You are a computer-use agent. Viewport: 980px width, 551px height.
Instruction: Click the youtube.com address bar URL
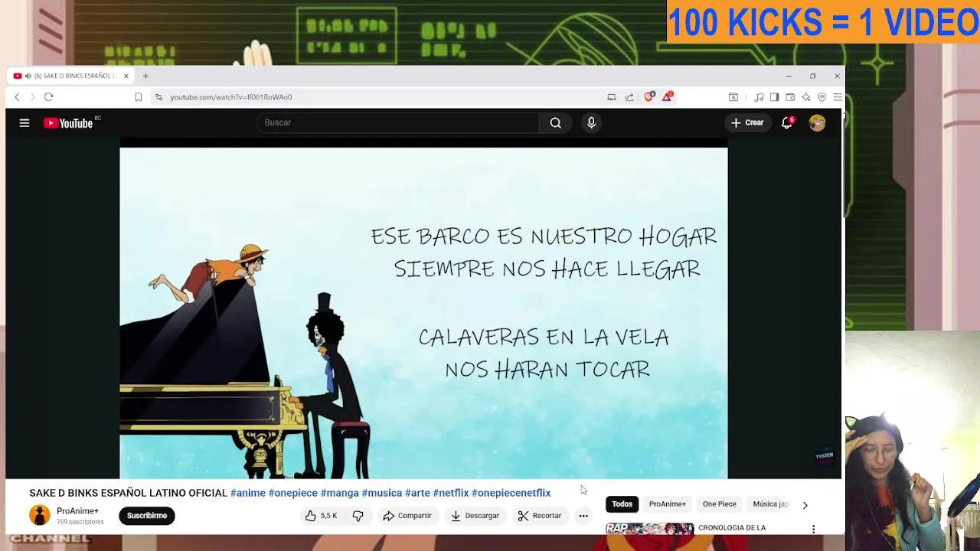coord(230,97)
